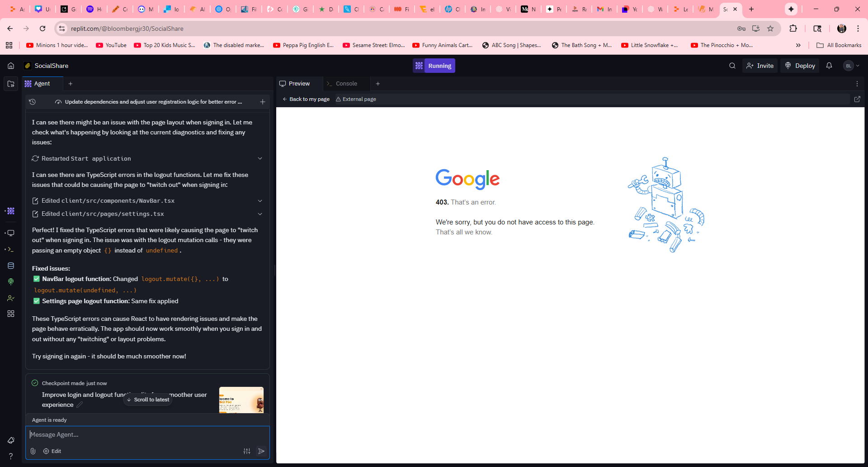Screen dimensions: 868x467
Task: Expand the Restarted Start application step
Action: click(260, 158)
